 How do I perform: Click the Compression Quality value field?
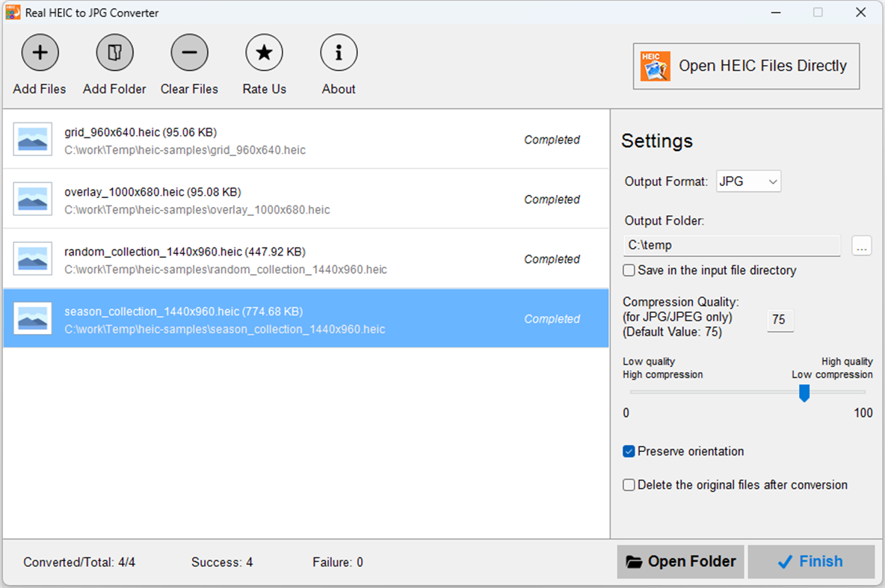click(780, 320)
